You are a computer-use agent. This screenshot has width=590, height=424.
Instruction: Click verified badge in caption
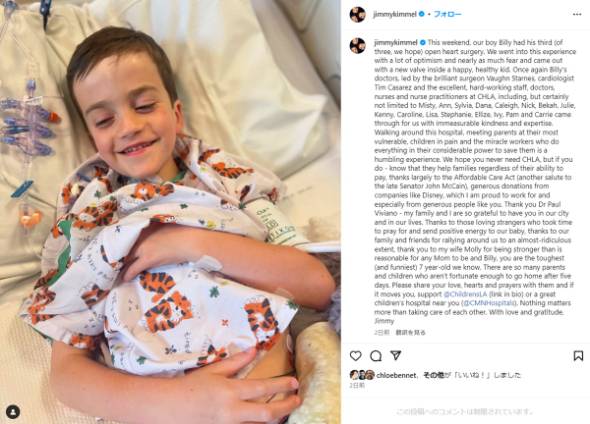point(423,43)
